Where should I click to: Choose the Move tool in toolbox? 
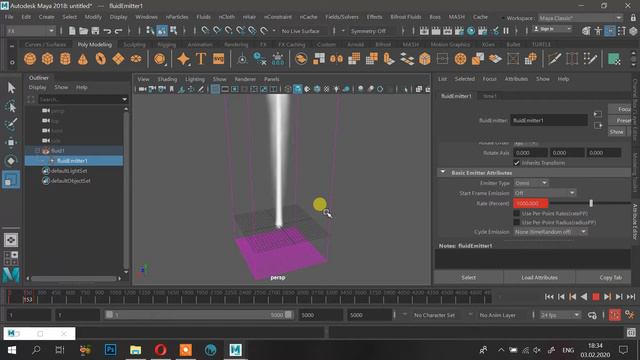coord(11,142)
